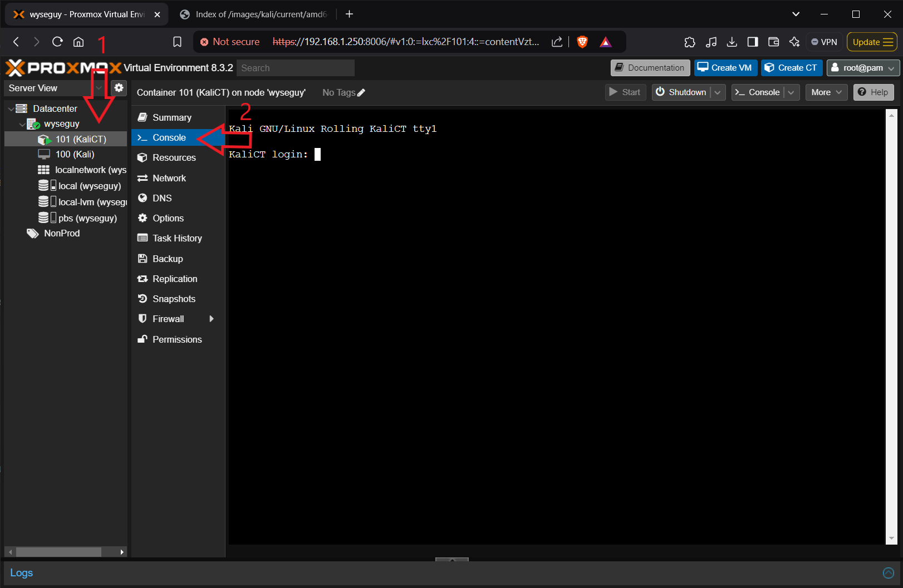Open the Console section in sidebar
The width and height of the screenshot is (903, 588).
[x=178, y=137]
